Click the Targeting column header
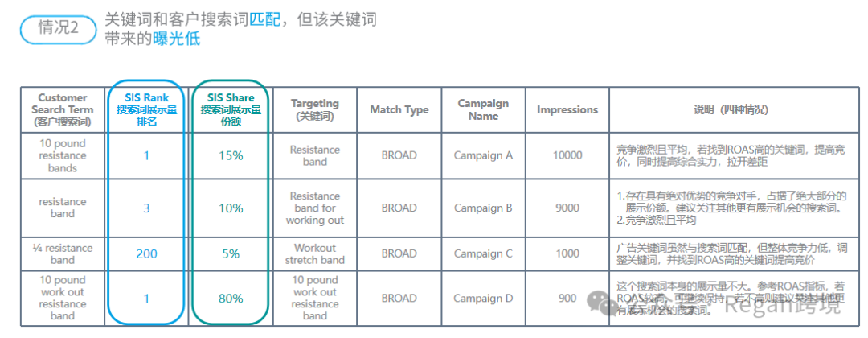 (x=315, y=109)
